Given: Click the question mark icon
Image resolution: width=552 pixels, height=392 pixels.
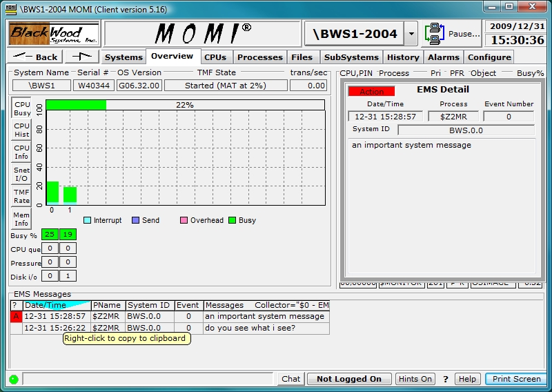Looking at the screenshot, I should pos(445,379).
